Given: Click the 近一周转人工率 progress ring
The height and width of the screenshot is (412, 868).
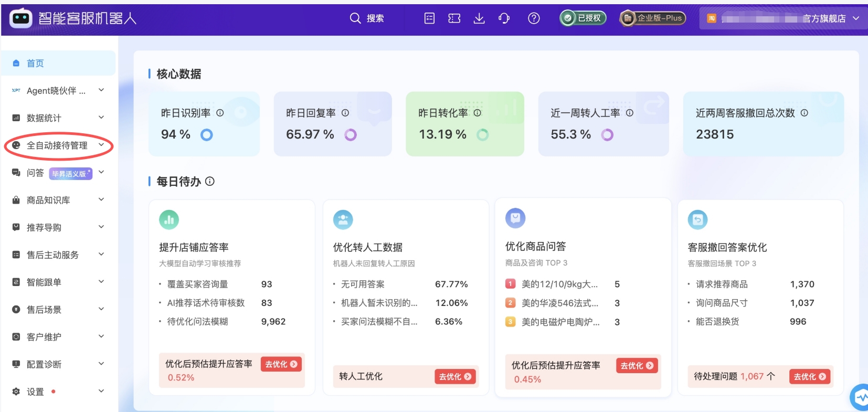Looking at the screenshot, I should click(x=607, y=135).
